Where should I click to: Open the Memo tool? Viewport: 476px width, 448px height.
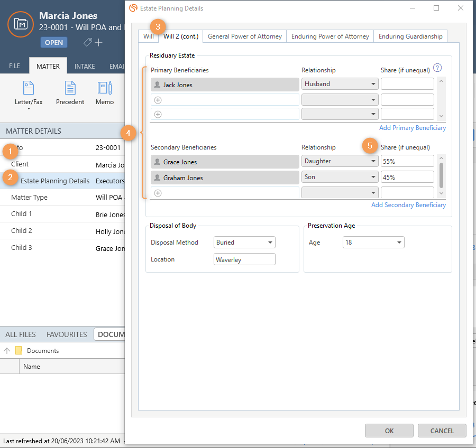[105, 93]
